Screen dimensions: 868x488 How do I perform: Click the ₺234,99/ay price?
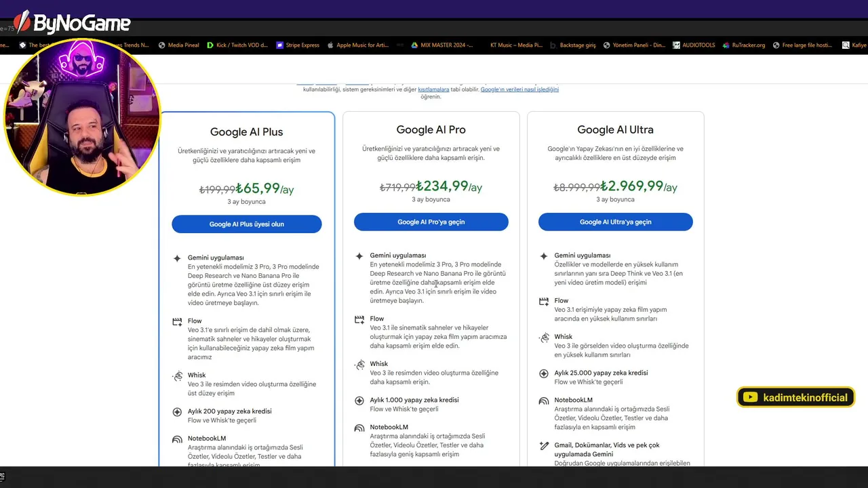[449, 186]
